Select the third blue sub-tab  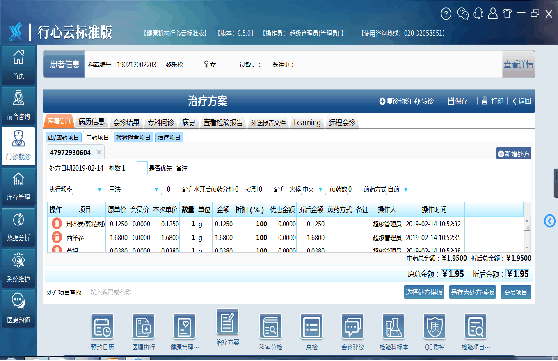pos(133,137)
